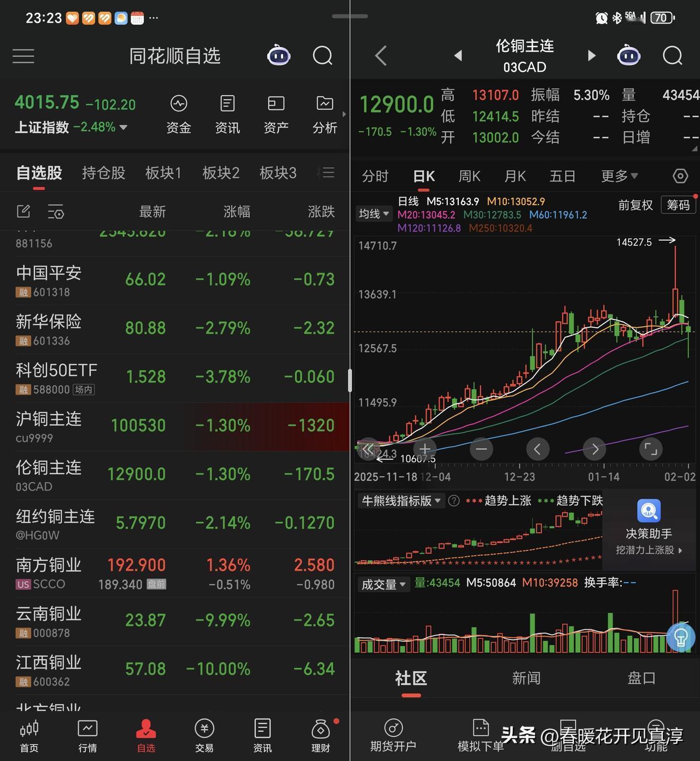Open the 科创50ETF watchlist row

coord(175,378)
